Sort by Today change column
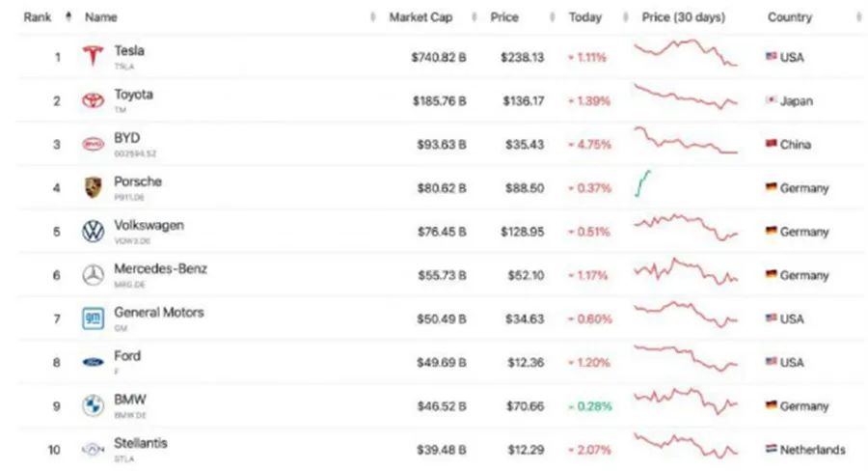This screenshot has height=471, width=868. coord(585,17)
